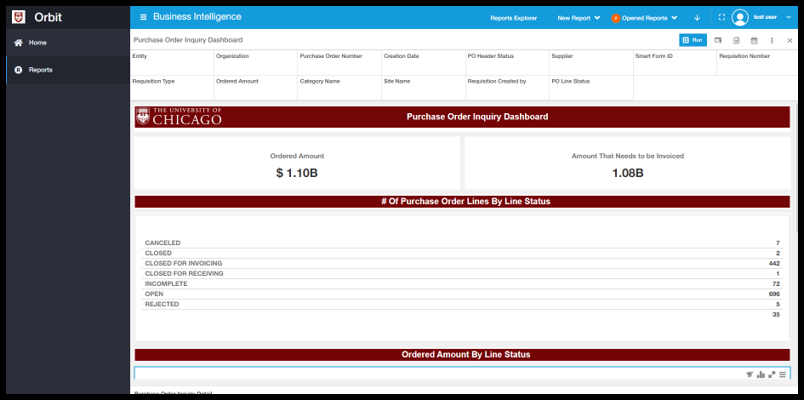
Task: Click the Reports circle R icon
Action: 18,70
